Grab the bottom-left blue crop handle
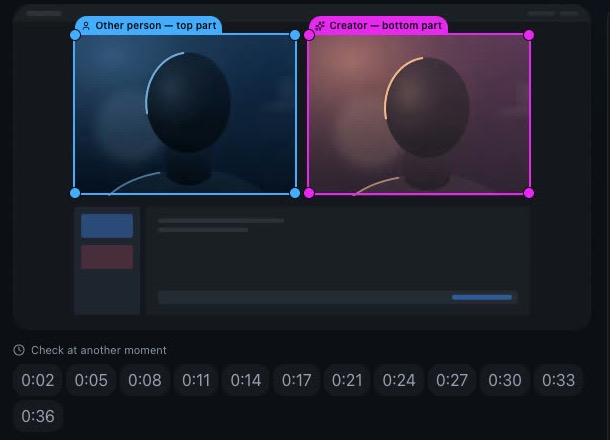 click(x=75, y=193)
